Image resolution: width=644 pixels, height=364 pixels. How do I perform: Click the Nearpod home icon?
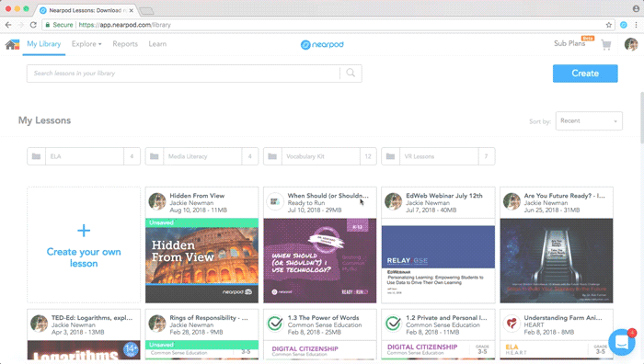(12, 44)
